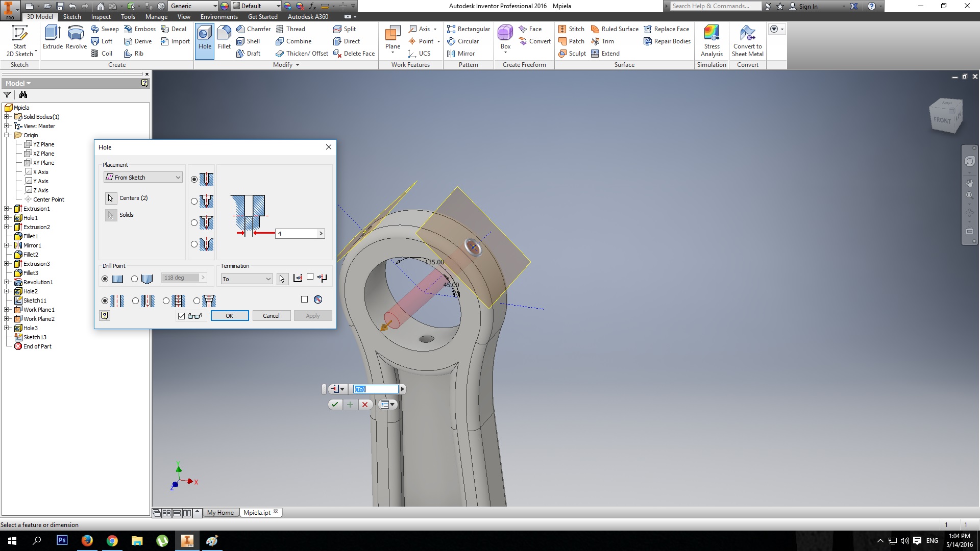Select the Revolve tool

point(76,34)
